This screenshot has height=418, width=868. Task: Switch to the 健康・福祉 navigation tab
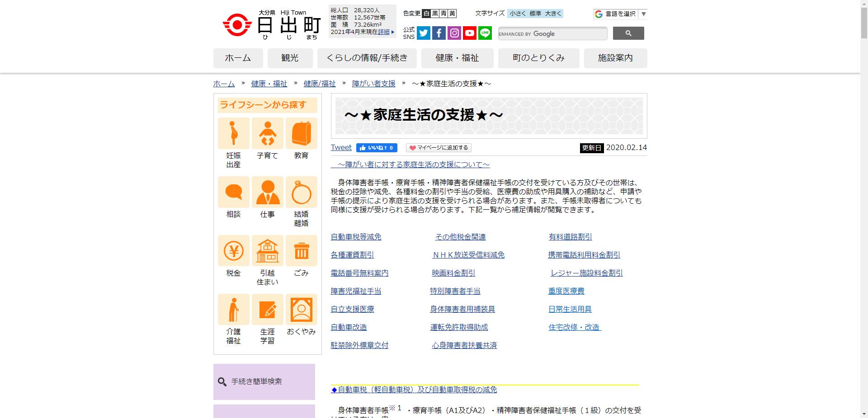point(457,58)
